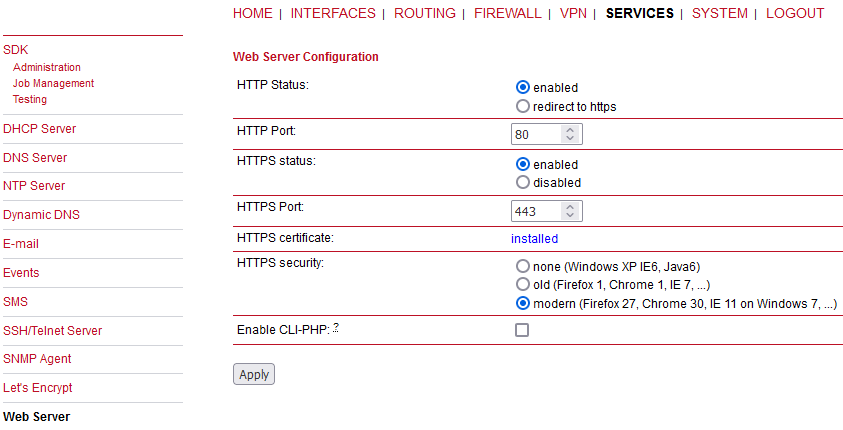Screen dimensions: 843x430
Task: Open the FIREWALL menu
Action: (508, 13)
